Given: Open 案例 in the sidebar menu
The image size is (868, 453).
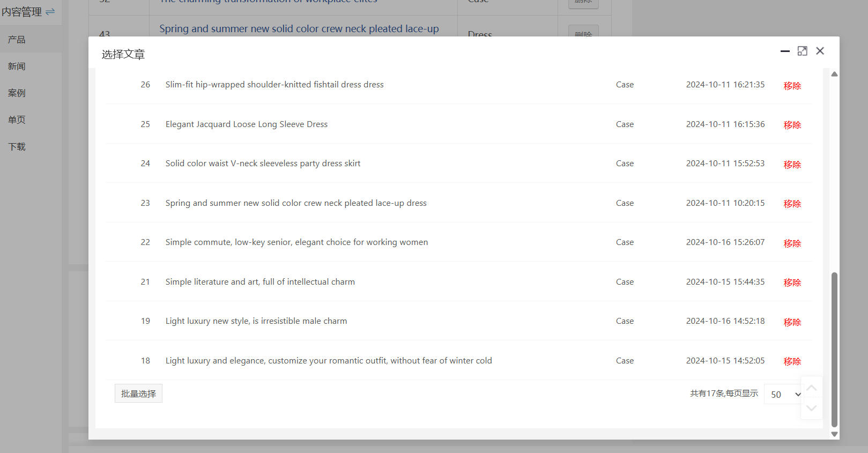Looking at the screenshot, I should (x=31, y=93).
